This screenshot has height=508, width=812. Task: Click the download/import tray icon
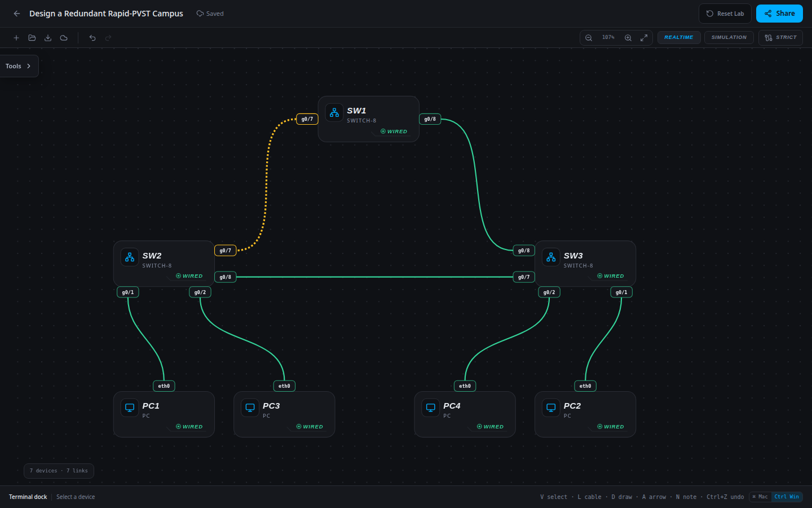click(x=48, y=38)
